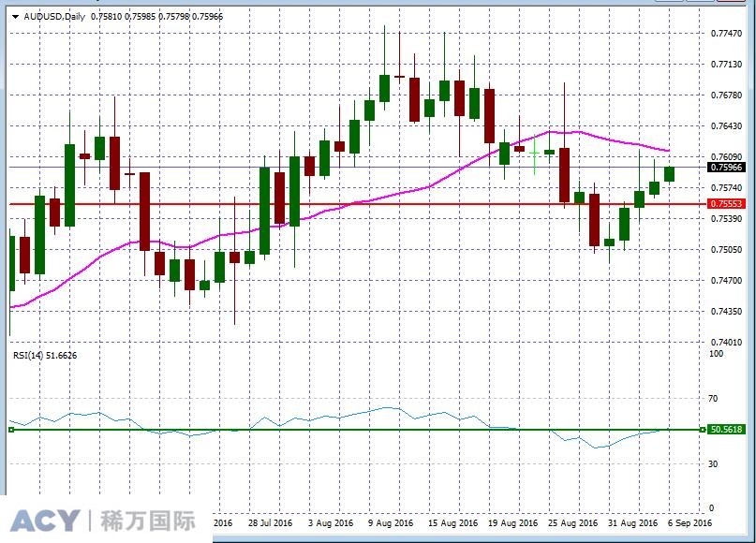The height and width of the screenshot is (543, 756).
Task: Click the 15 Aug 2016 date label
Action: point(452,522)
